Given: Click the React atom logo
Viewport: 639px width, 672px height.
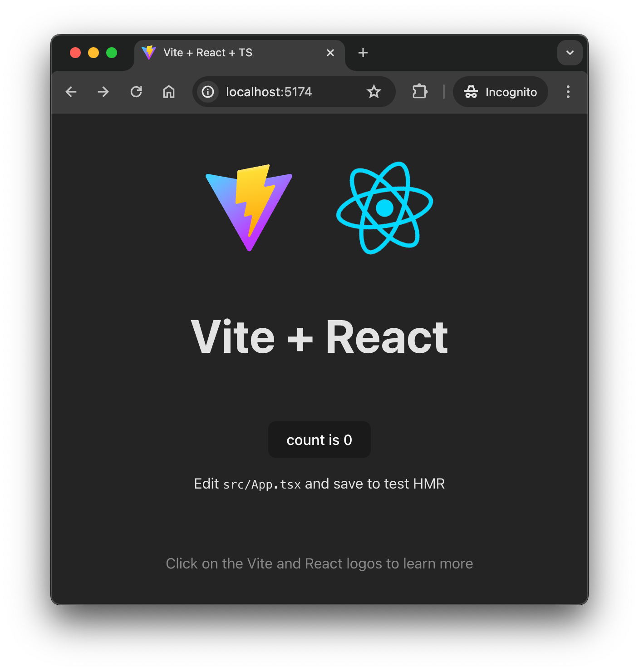Looking at the screenshot, I should tap(384, 208).
